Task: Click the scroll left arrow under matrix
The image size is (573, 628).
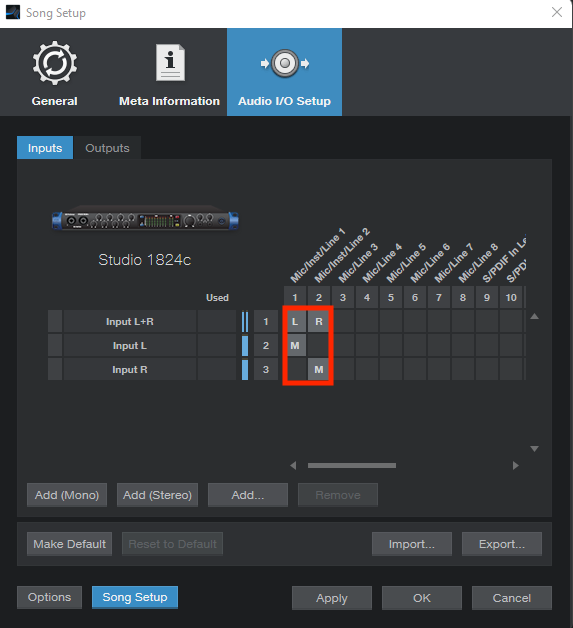Action: pyautogui.click(x=293, y=465)
